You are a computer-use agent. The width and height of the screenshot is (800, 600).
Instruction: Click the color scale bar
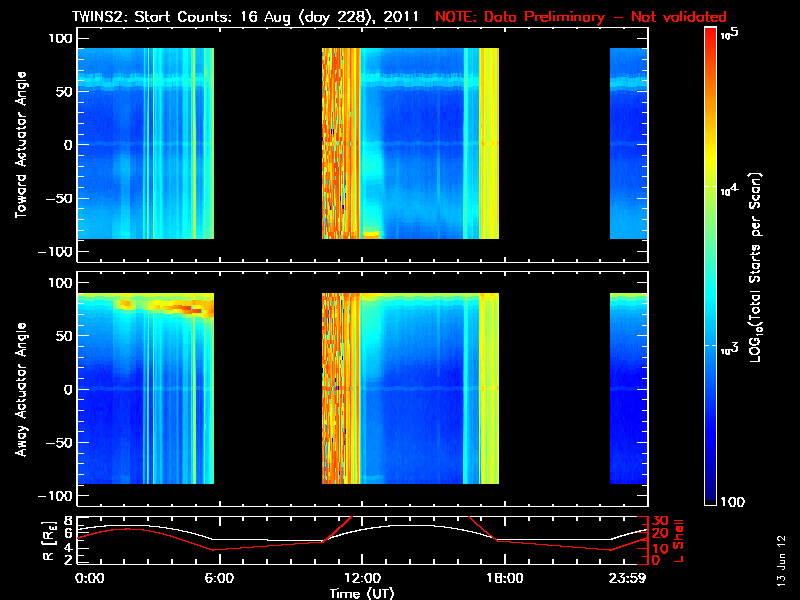pyautogui.click(x=711, y=266)
